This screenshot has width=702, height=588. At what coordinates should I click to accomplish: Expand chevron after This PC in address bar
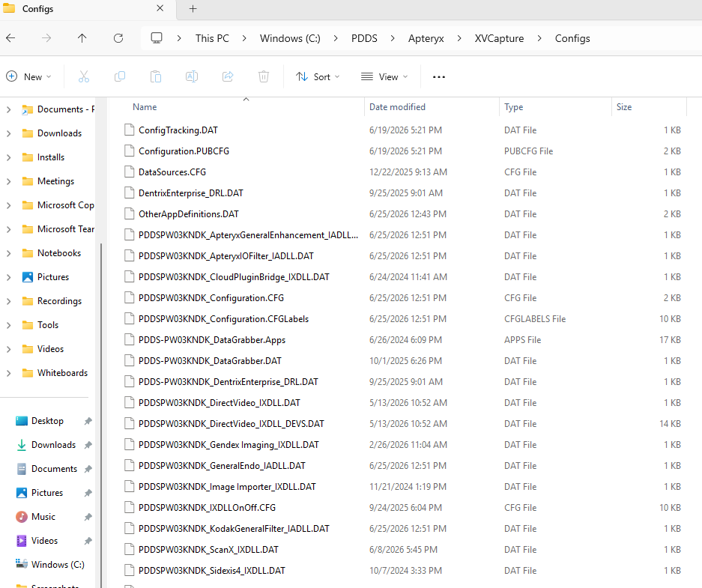[x=244, y=38]
